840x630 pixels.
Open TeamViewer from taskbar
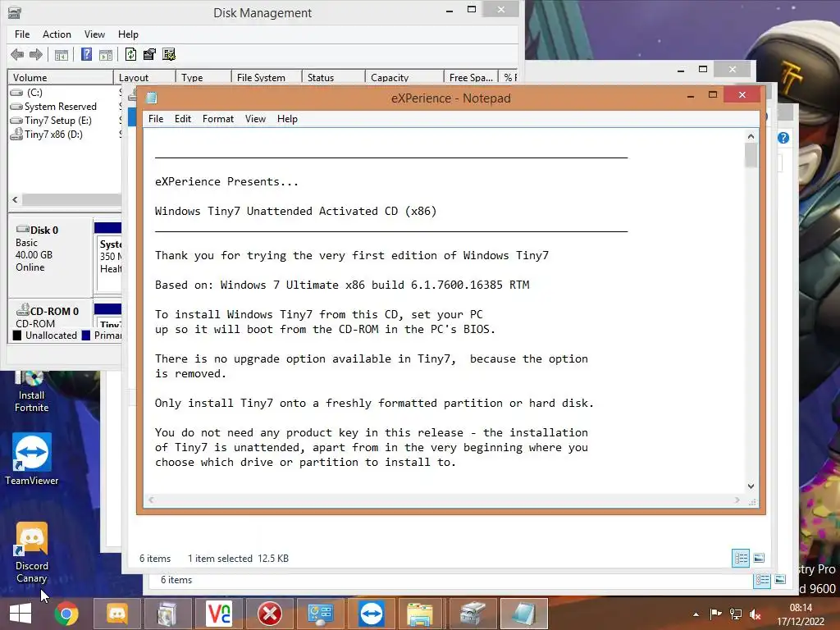pyautogui.click(x=372, y=614)
